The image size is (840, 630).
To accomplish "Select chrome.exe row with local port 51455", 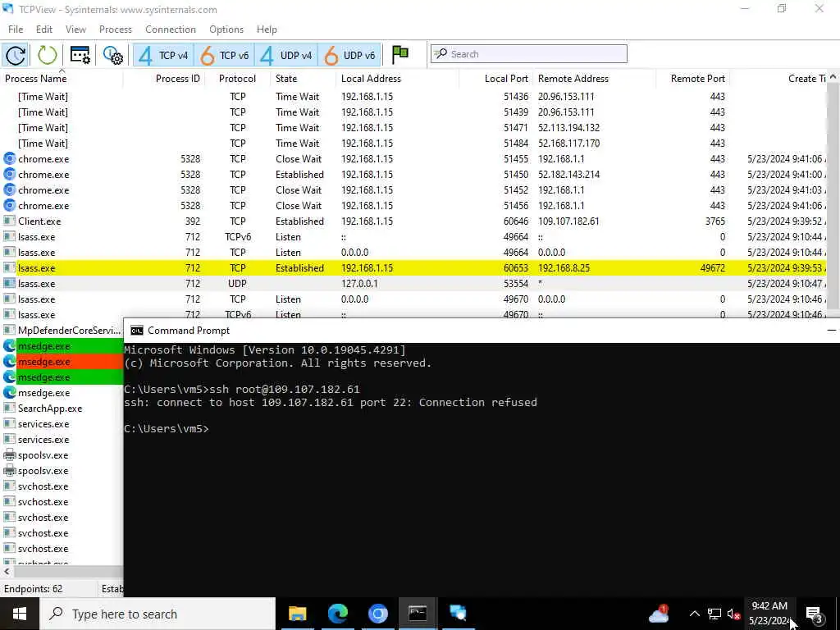I will [x=413, y=159].
